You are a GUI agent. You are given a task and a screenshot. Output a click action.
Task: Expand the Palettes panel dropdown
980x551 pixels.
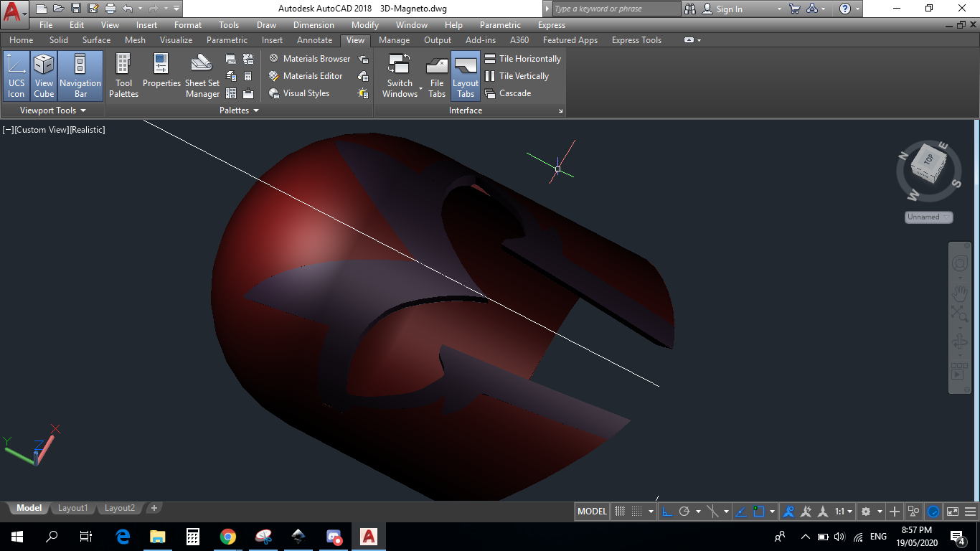(239, 110)
